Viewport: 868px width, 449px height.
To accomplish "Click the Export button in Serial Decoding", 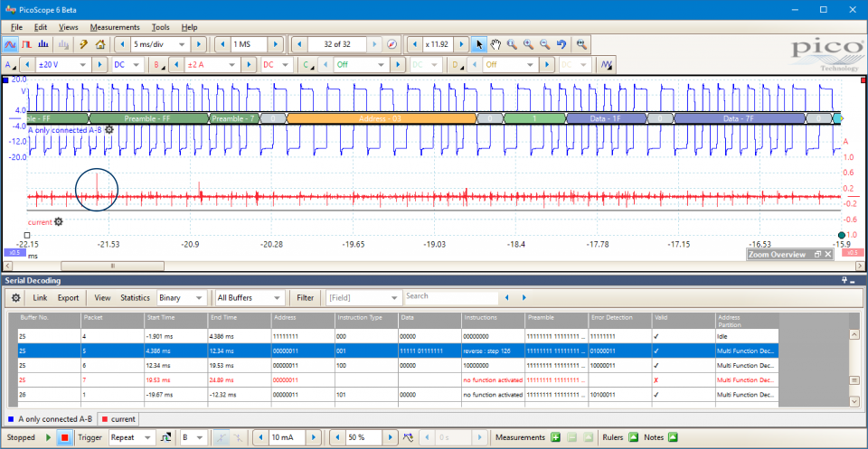I will pos(68,297).
